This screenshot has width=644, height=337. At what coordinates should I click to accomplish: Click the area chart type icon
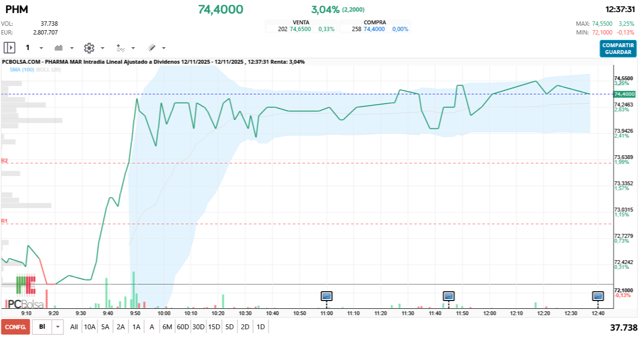click(x=59, y=48)
